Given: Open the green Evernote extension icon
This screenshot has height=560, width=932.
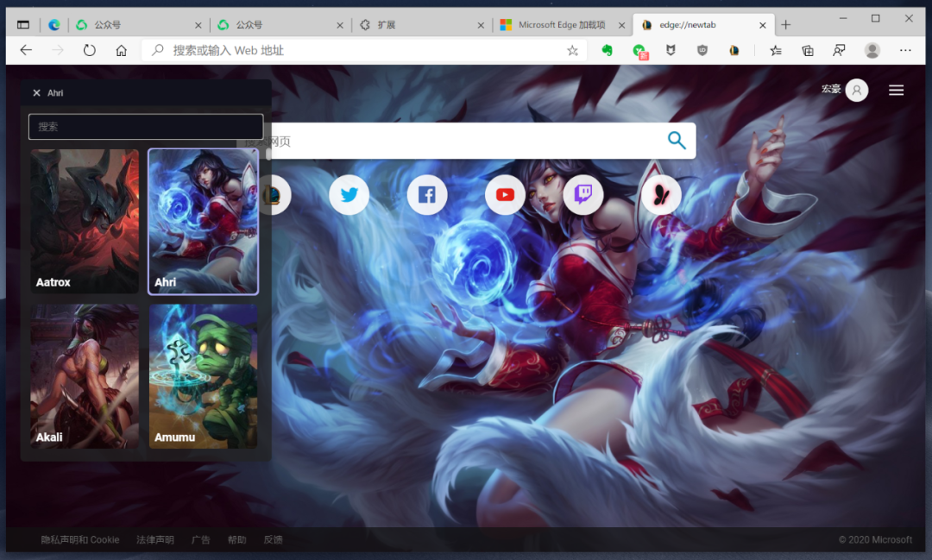Looking at the screenshot, I should 607,51.
